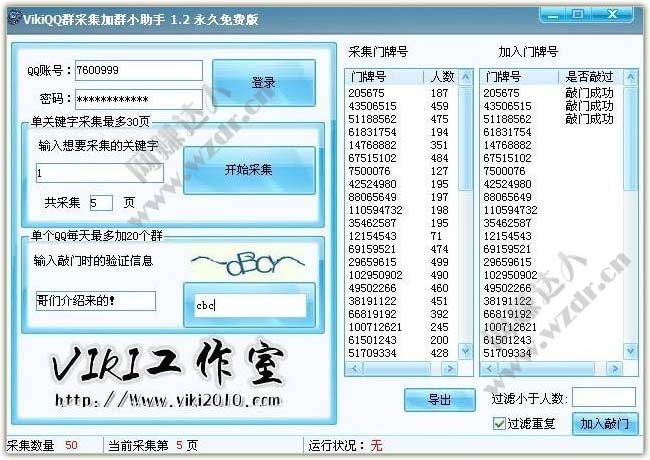Click the 采集数量 50 status entry
Viewport: 650px width, 460px height.
42,445
